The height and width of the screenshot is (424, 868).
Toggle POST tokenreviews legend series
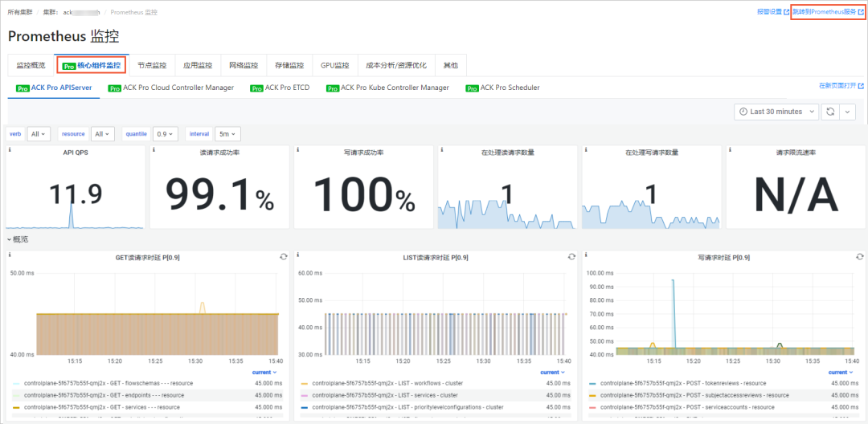coord(683,384)
